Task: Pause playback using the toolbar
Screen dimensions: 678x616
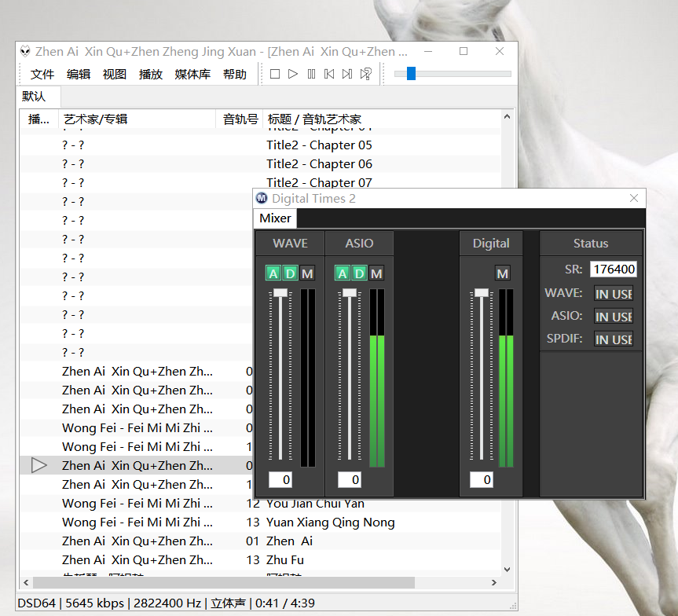Action: [x=311, y=74]
